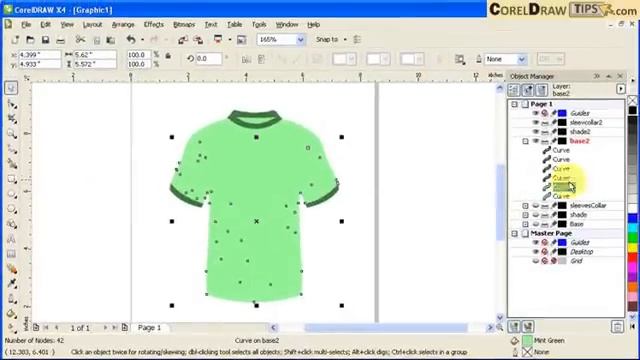The width and height of the screenshot is (640, 360).
Task: Click the blue palette swatch
Action: 633,218
